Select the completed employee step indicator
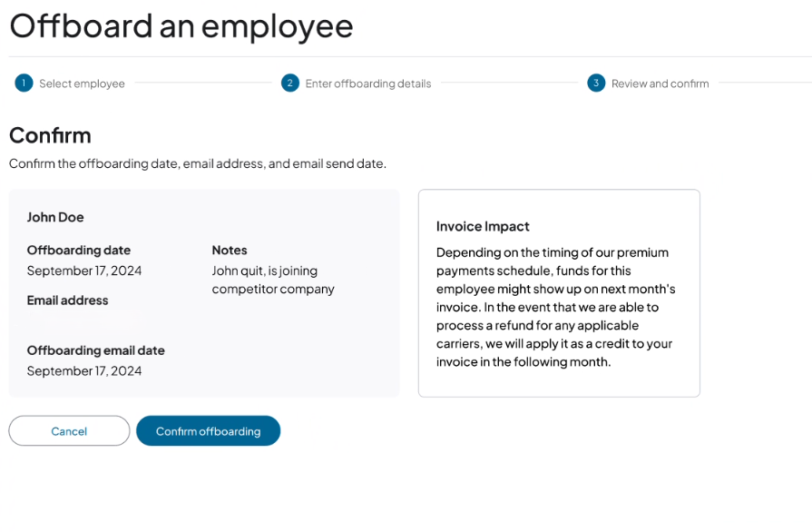Viewport: 812px width, 532px height. 23,83
